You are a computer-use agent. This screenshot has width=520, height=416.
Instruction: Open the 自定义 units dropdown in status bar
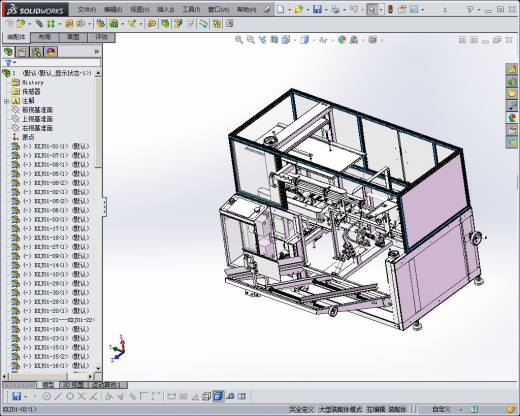click(461, 409)
